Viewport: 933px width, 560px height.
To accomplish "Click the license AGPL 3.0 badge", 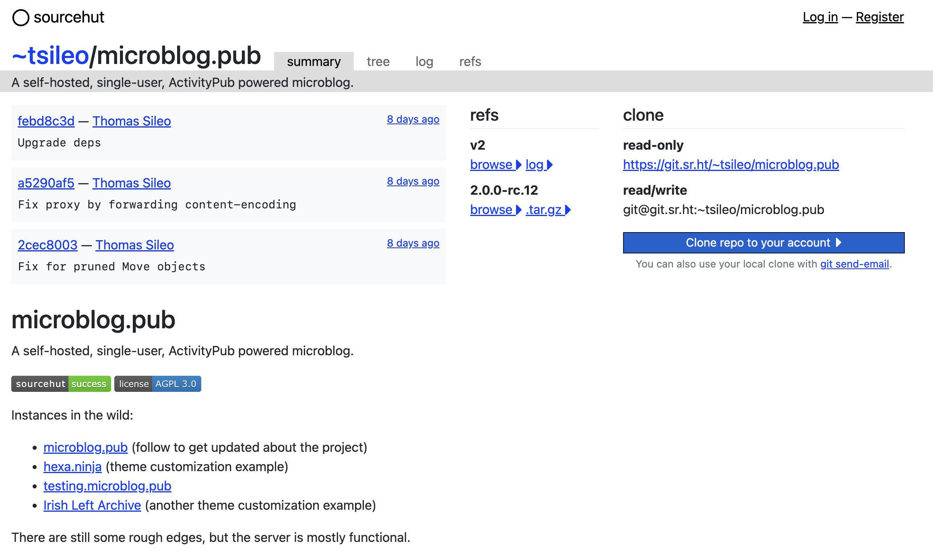I will (x=158, y=384).
